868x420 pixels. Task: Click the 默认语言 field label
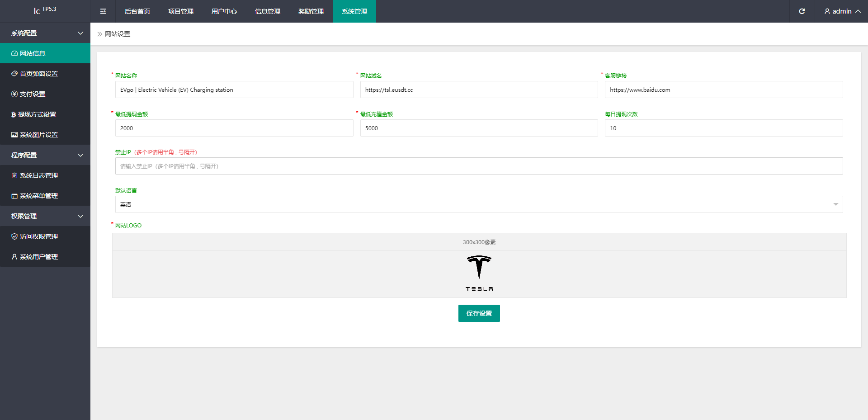tap(126, 190)
